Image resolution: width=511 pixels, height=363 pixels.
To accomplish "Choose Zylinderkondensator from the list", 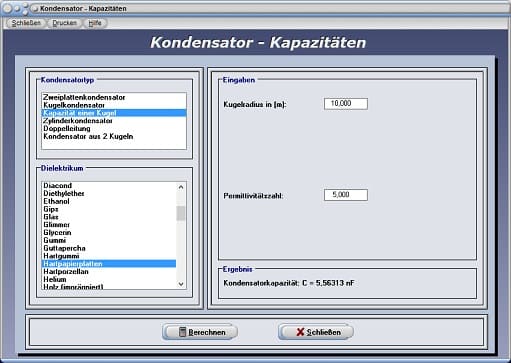I will pos(114,121).
